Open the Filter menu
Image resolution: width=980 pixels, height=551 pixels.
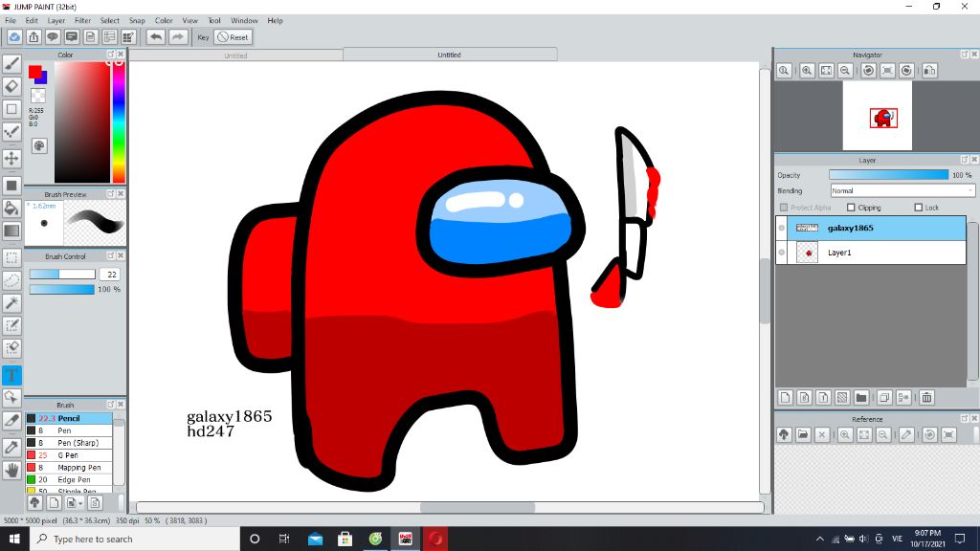tap(82, 21)
